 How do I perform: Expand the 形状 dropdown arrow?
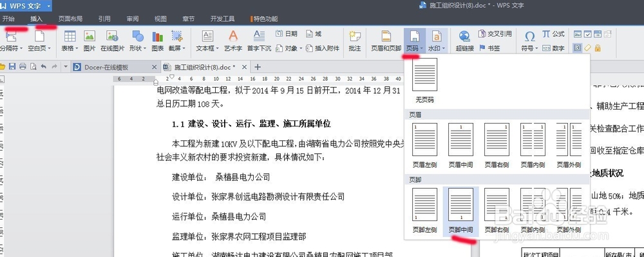click(x=144, y=48)
